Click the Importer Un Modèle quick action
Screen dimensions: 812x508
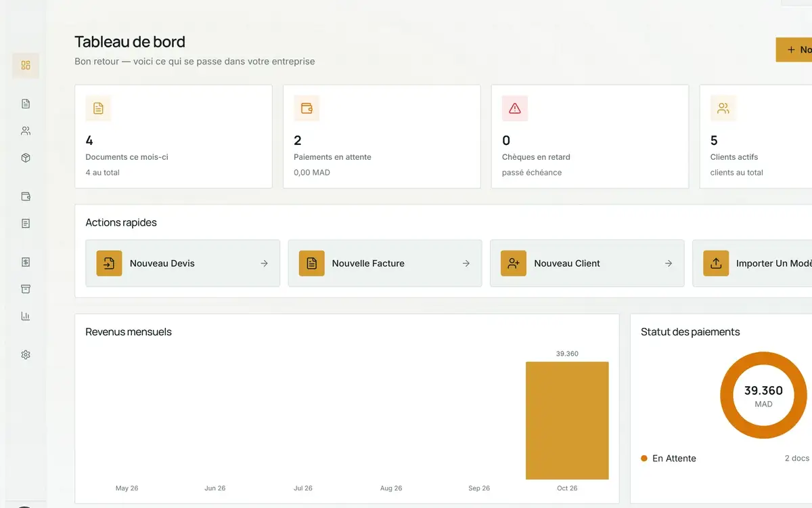[x=752, y=263]
